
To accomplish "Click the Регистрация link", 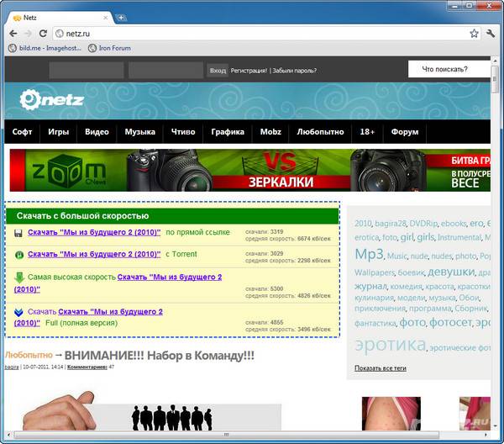I will [x=249, y=71].
